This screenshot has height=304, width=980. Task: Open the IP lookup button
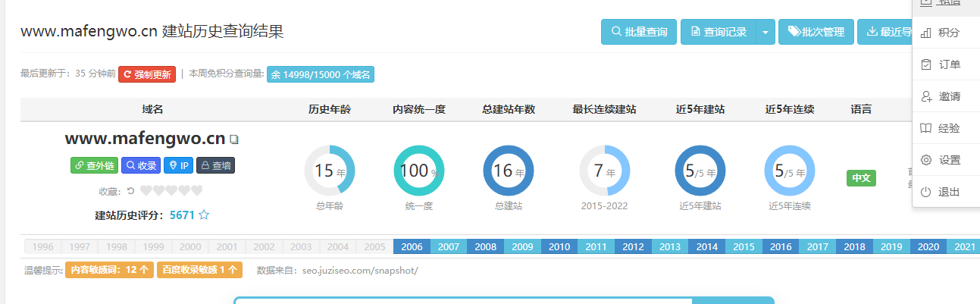(179, 165)
